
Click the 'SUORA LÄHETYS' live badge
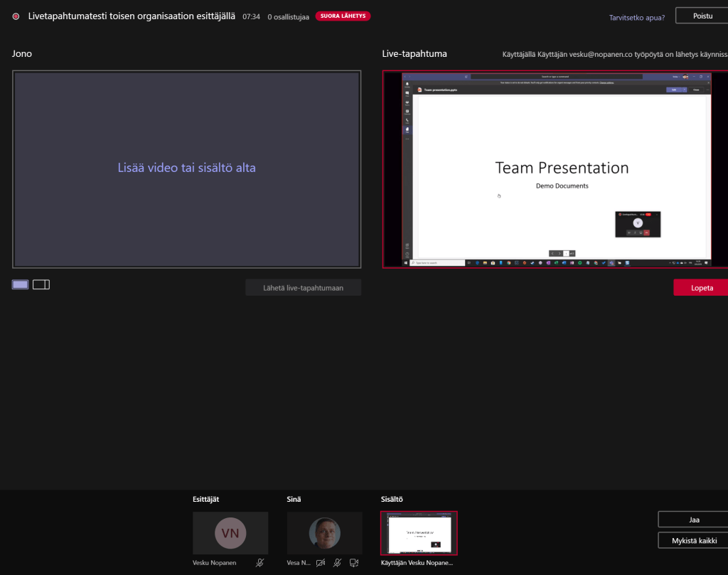coord(343,16)
